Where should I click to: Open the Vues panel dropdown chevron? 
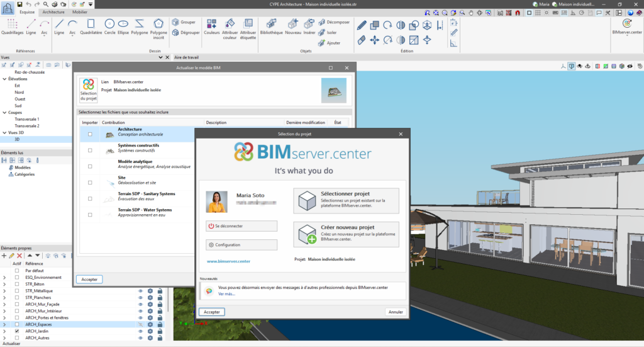[160, 57]
